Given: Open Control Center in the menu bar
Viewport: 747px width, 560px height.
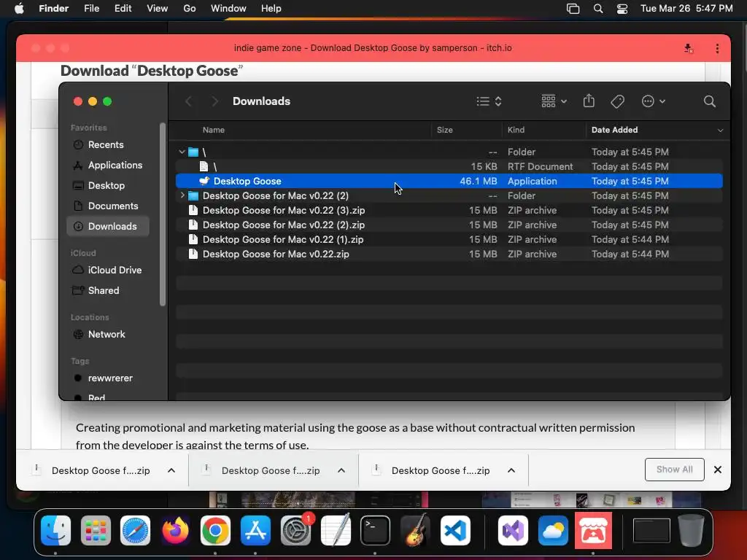Looking at the screenshot, I should pyautogui.click(x=622, y=9).
